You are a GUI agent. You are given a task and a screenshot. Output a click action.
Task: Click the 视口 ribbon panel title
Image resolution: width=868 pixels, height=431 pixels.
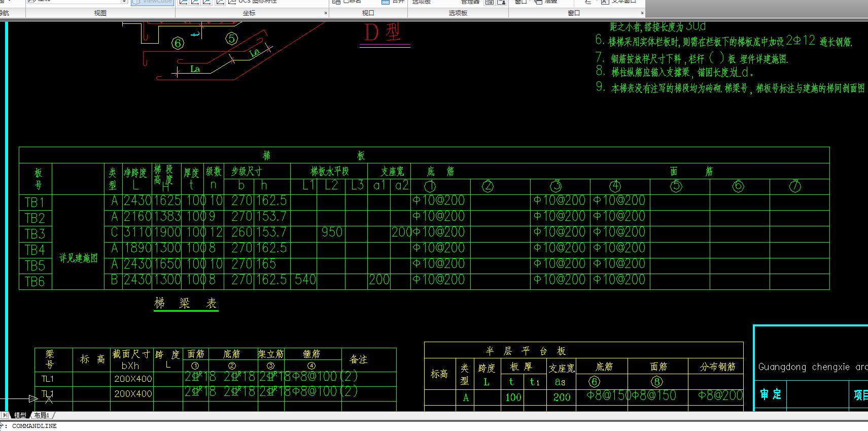click(368, 13)
